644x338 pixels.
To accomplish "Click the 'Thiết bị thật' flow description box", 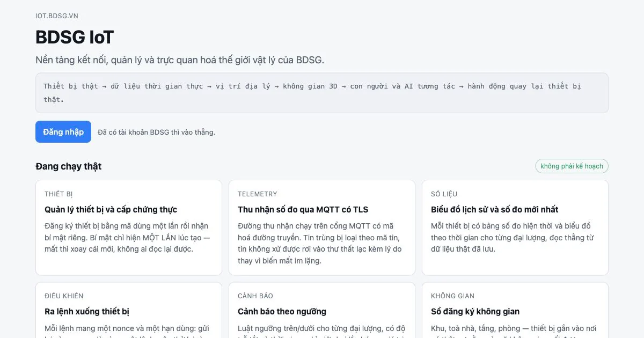I will [322, 93].
